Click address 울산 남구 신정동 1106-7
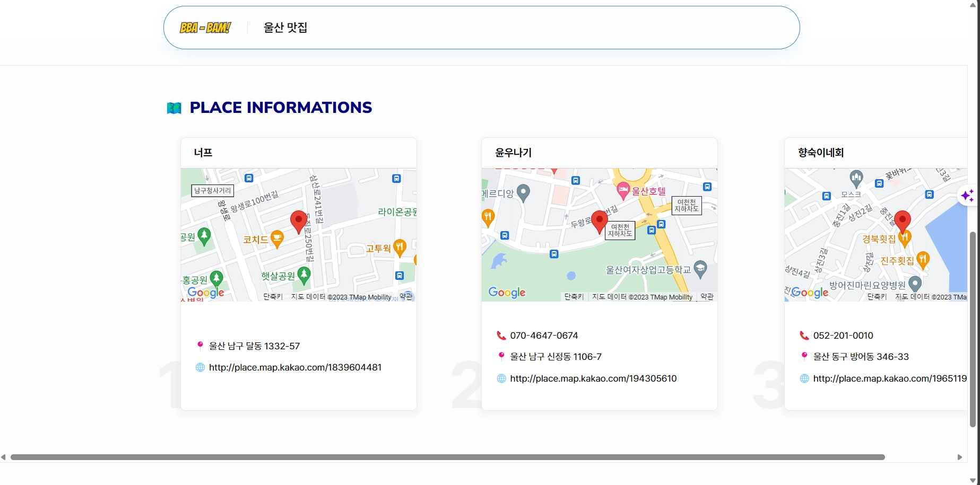 click(x=556, y=357)
